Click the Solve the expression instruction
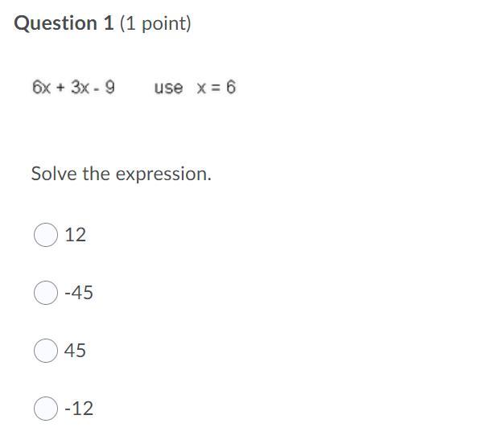Viewport: 495px width, 448px height. point(122,175)
